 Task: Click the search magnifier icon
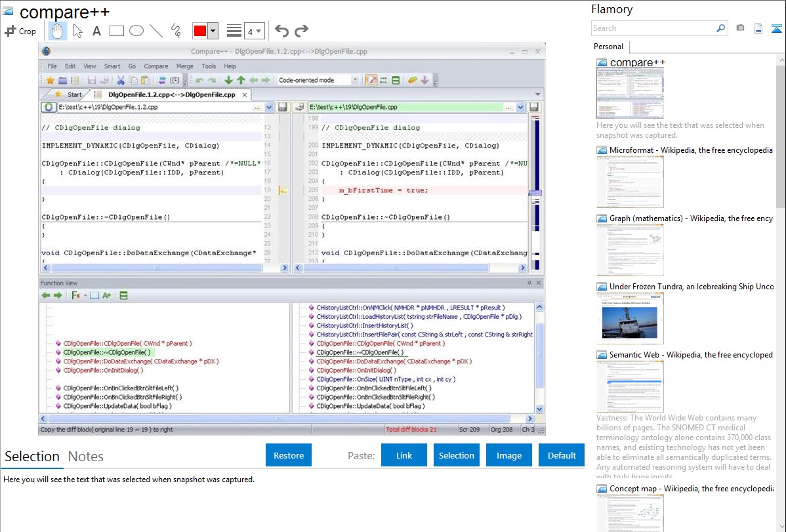point(720,28)
